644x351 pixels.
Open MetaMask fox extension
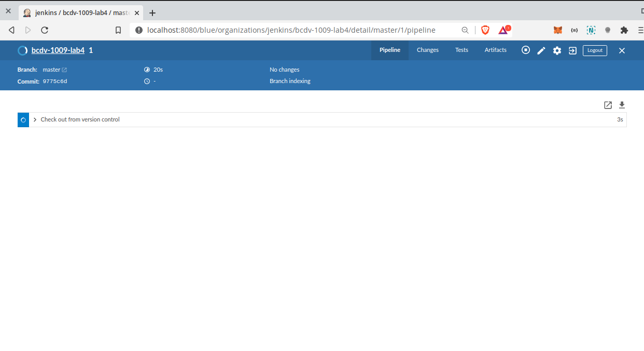[x=558, y=30]
